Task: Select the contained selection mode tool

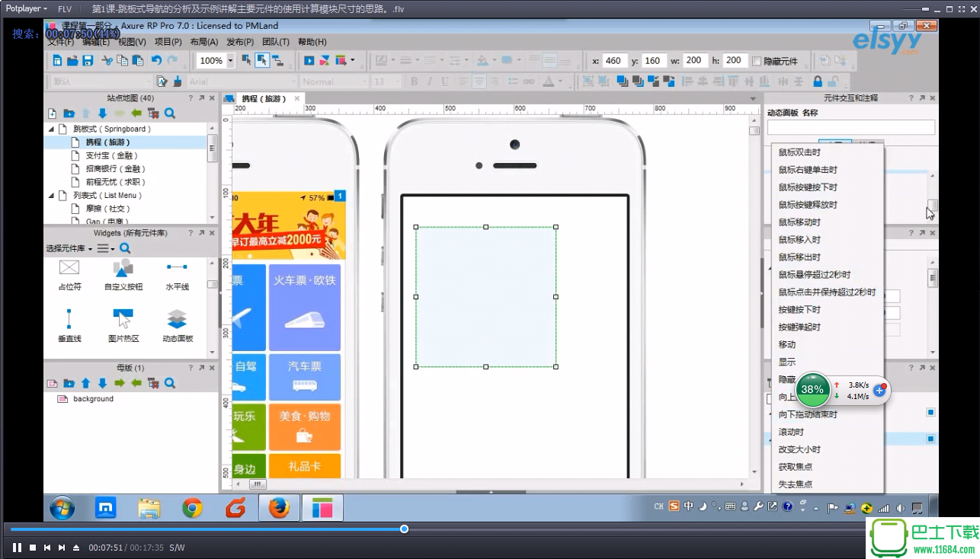Action: [262, 60]
